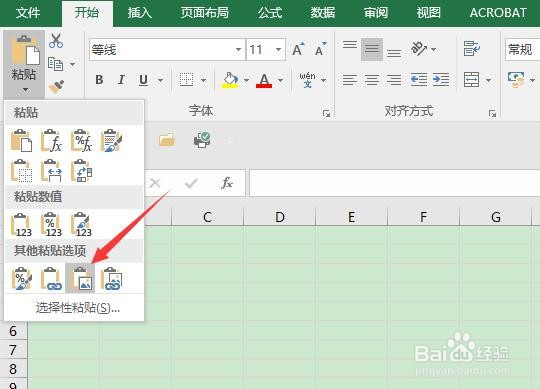This screenshot has width=540, height=389.
Task: Open the 对齐方式 dialog launcher
Action: (x=492, y=113)
